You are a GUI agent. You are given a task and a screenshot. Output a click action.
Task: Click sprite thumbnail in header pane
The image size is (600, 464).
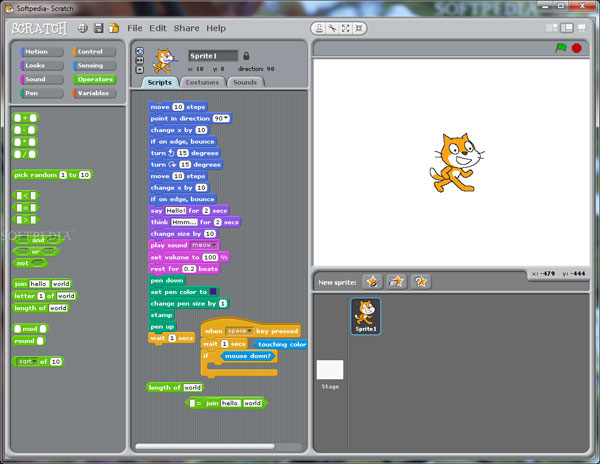pyautogui.click(x=165, y=61)
